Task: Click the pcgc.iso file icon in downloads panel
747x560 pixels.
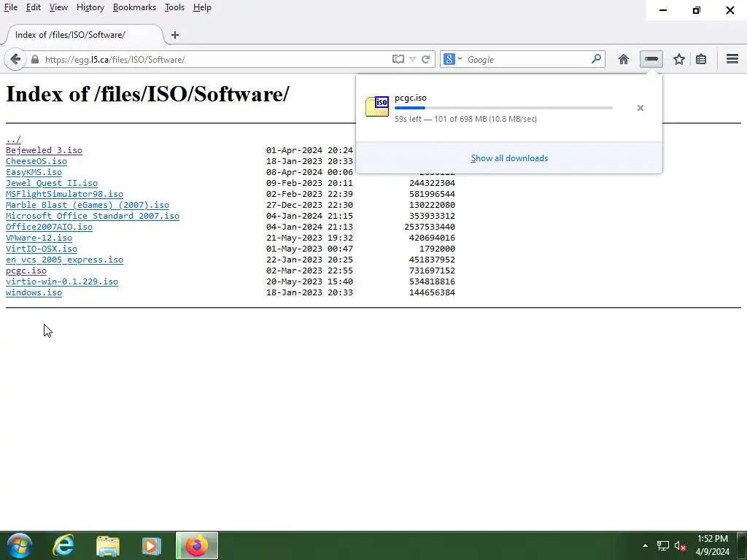Action: tap(377, 106)
